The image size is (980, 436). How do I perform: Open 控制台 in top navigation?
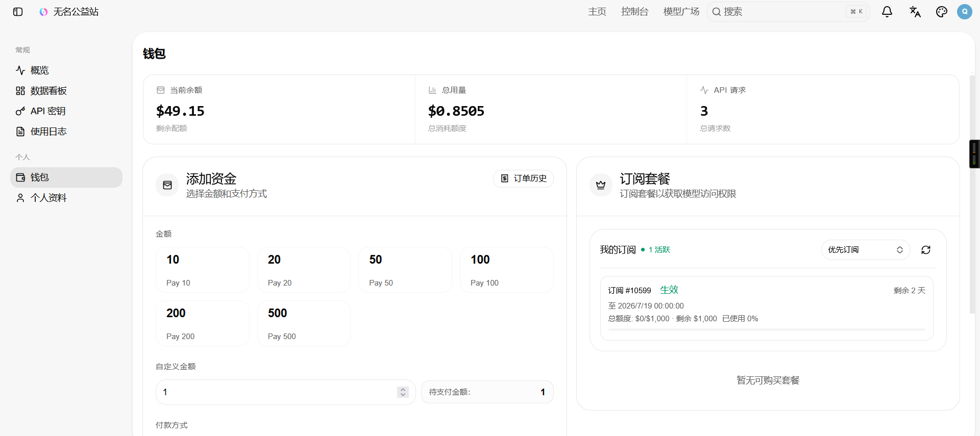coord(635,12)
